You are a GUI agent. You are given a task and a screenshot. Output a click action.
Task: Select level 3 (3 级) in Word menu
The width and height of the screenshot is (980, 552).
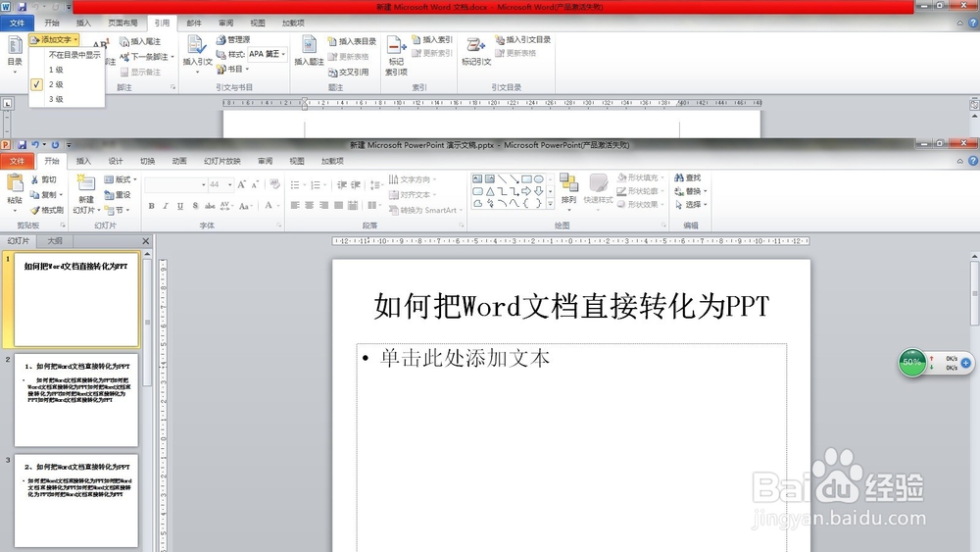pyautogui.click(x=67, y=99)
